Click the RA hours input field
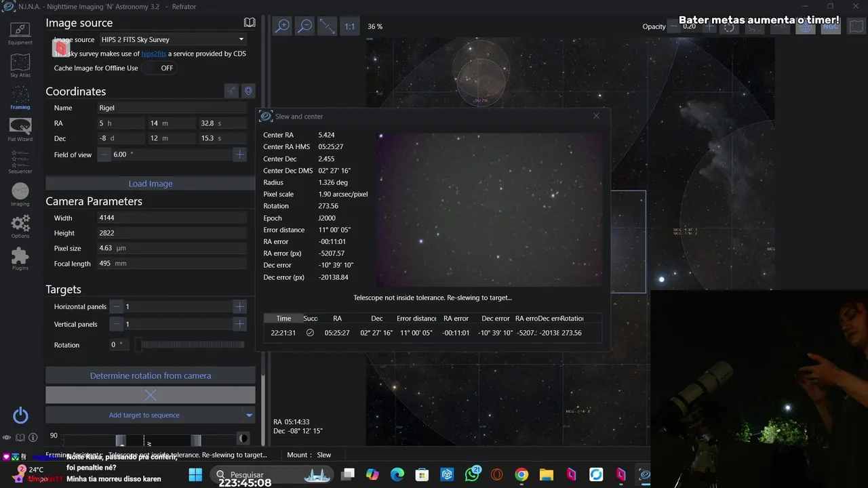 pyautogui.click(x=120, y=123)
